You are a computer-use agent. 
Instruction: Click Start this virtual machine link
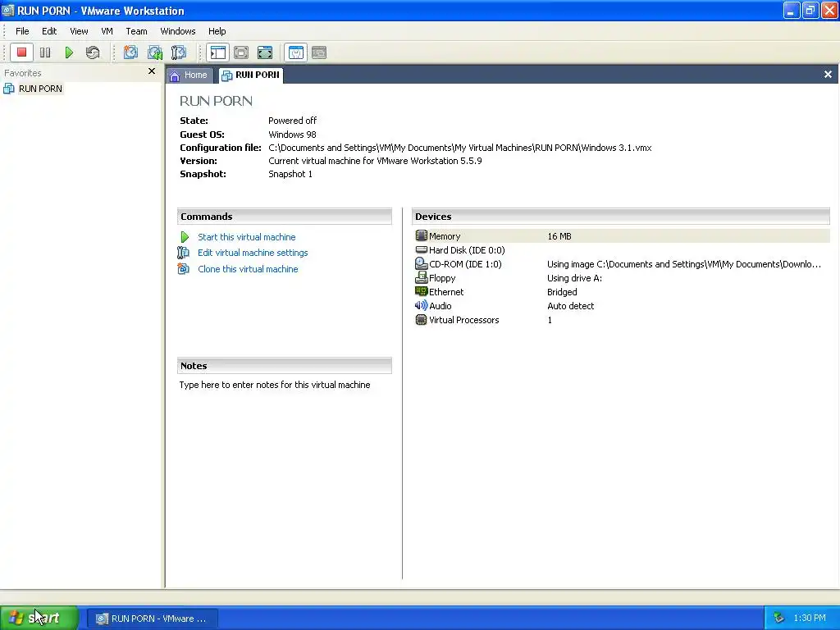pos(246,237)
